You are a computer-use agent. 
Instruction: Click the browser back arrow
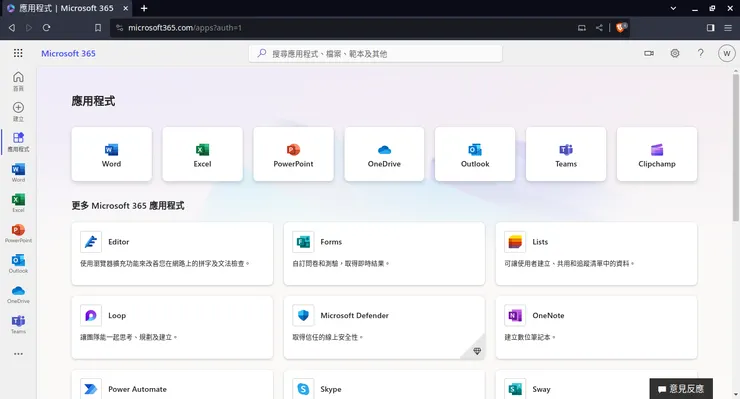[x=12, y=28]
